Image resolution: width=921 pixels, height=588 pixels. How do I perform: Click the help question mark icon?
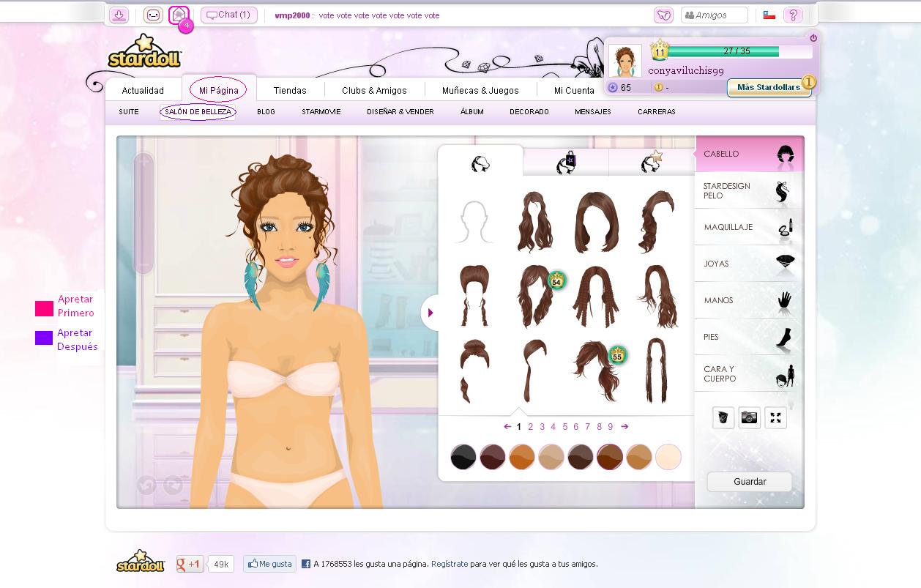[x=792, y=15]
